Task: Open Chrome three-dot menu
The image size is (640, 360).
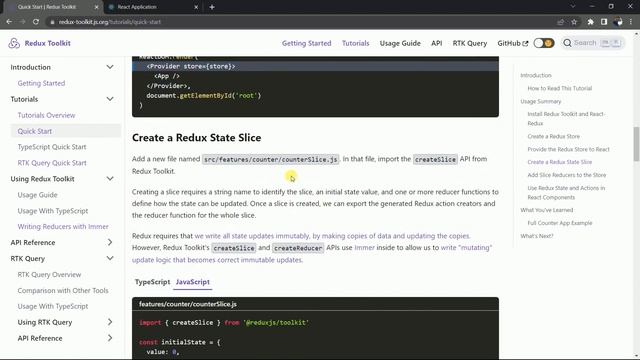Action: pyautogui.click(x=631, y=22)
